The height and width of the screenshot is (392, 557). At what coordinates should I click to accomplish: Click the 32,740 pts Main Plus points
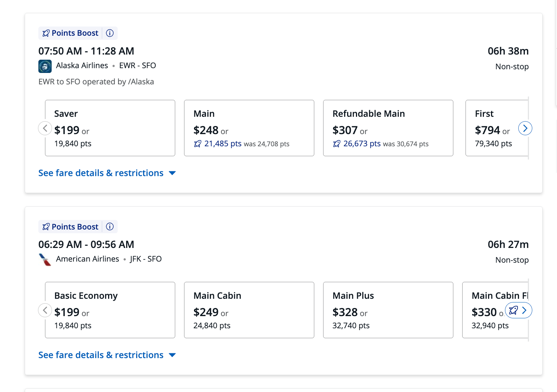click(351, 326)
